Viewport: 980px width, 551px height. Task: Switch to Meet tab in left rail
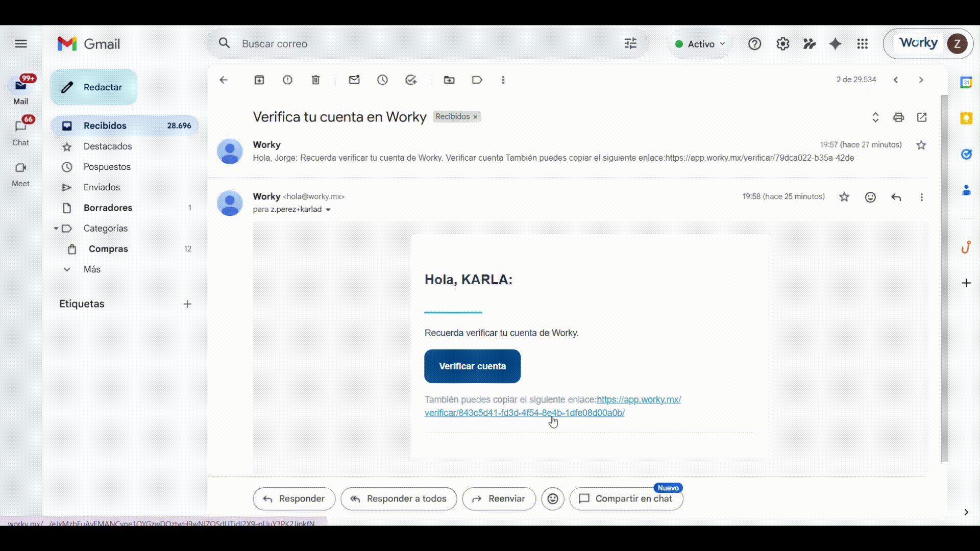21,174
